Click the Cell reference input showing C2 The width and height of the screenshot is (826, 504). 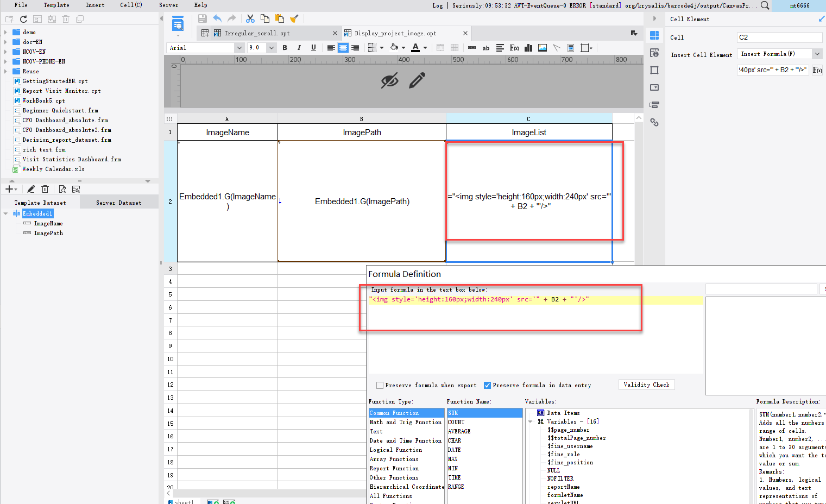click(779, 37)
